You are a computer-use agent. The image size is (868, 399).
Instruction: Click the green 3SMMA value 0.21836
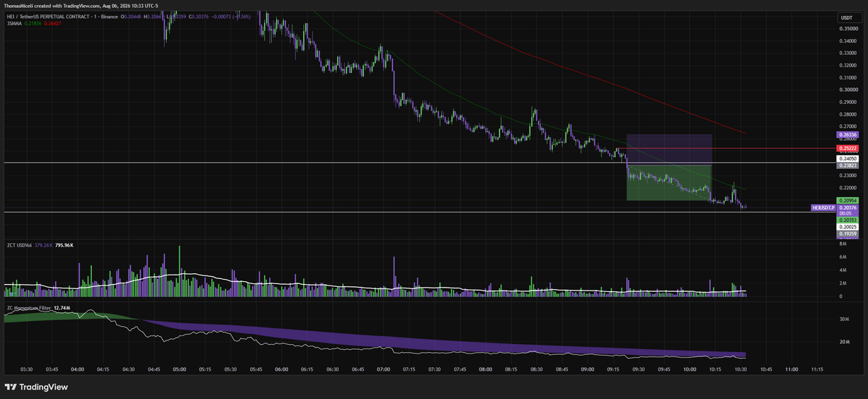33,24
